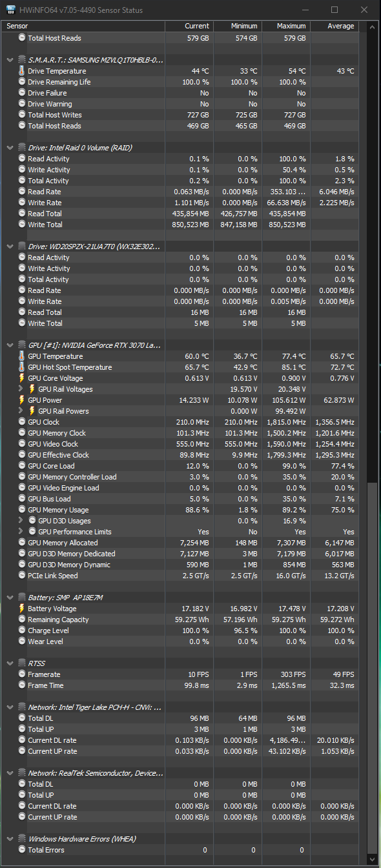Click the Drive Remaining Life circle icon
This screenshot has width=381, height=868.
(x=22, y=82)
